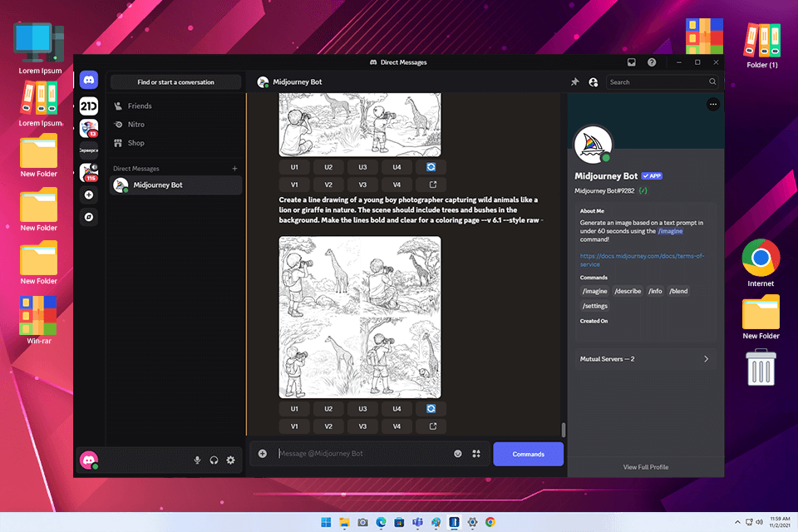The image size is (798, 532).
Task: Open the Nitro tab
Action: click(x=175, y=124)
